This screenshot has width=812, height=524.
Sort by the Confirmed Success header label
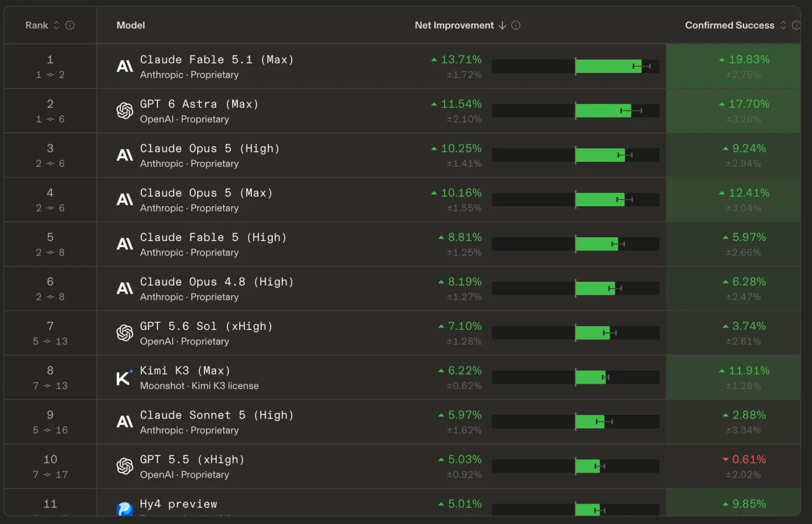click(730, 25)
